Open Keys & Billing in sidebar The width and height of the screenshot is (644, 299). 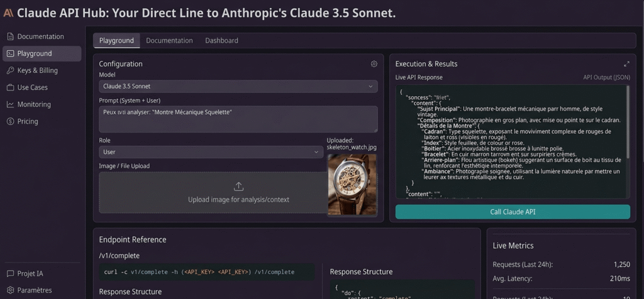click(42, 70)
